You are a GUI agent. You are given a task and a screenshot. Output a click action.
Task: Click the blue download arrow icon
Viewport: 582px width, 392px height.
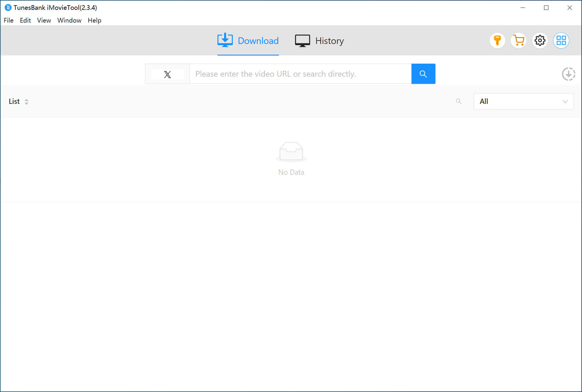pos(225,40)
